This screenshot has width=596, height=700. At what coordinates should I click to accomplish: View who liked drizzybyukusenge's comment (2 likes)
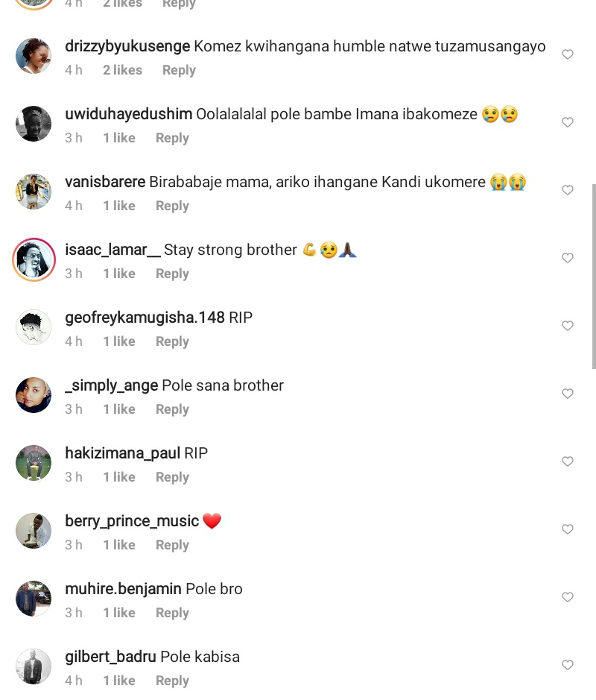pos(123,70)
